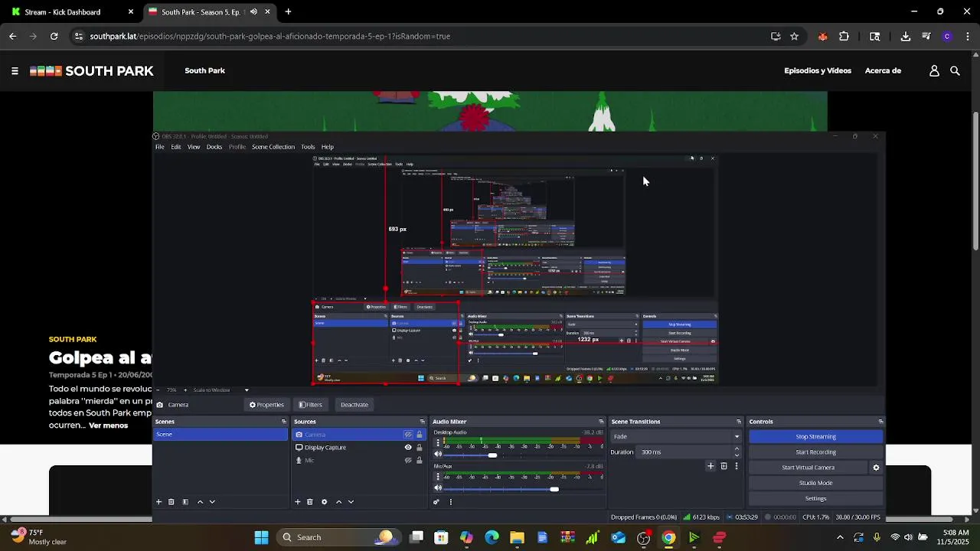Open the OBS Edit menu
The image size is (980, 551).
(176, 147)
